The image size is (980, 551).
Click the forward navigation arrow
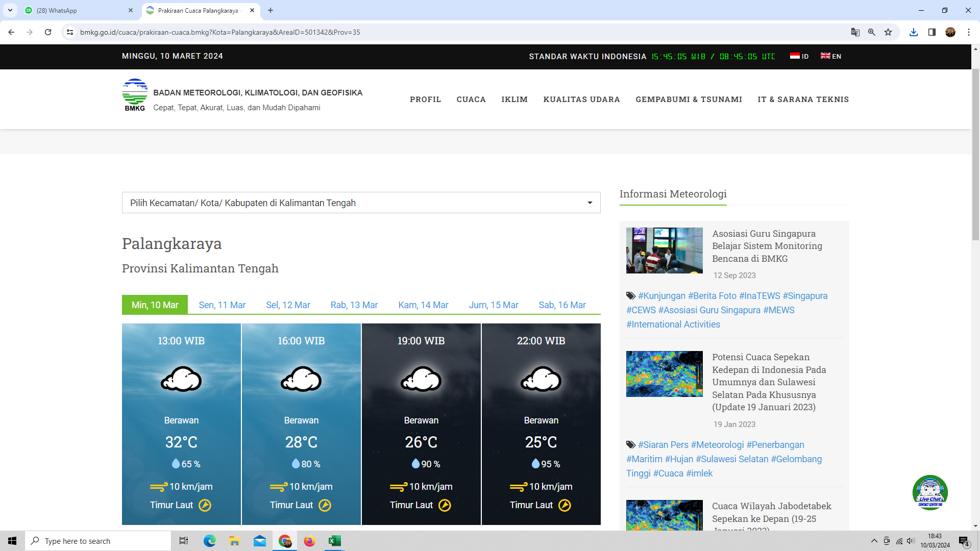point(30,32)
